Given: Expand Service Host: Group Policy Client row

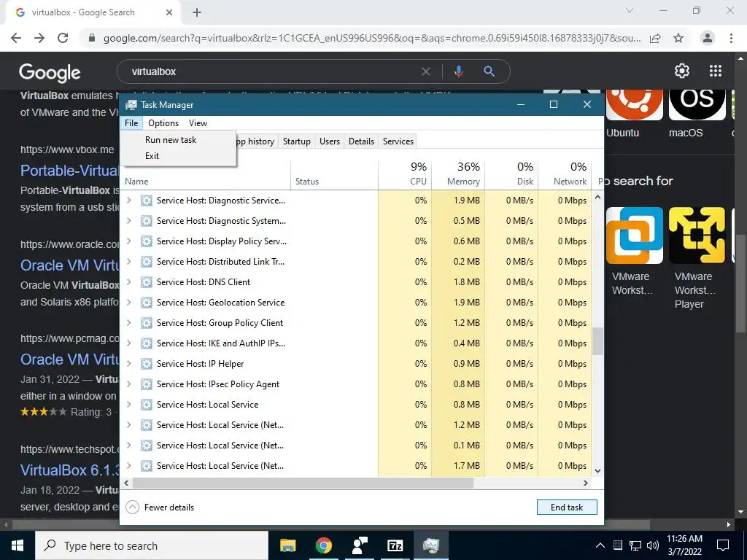Looking at the screenshot, I should tap(128, 323).
